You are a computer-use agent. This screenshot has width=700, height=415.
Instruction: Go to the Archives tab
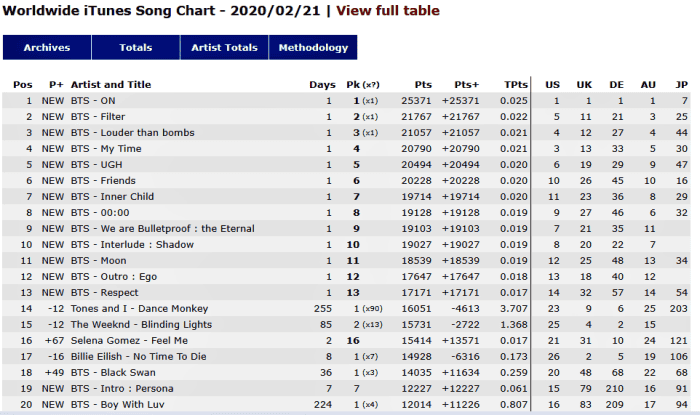47,47
